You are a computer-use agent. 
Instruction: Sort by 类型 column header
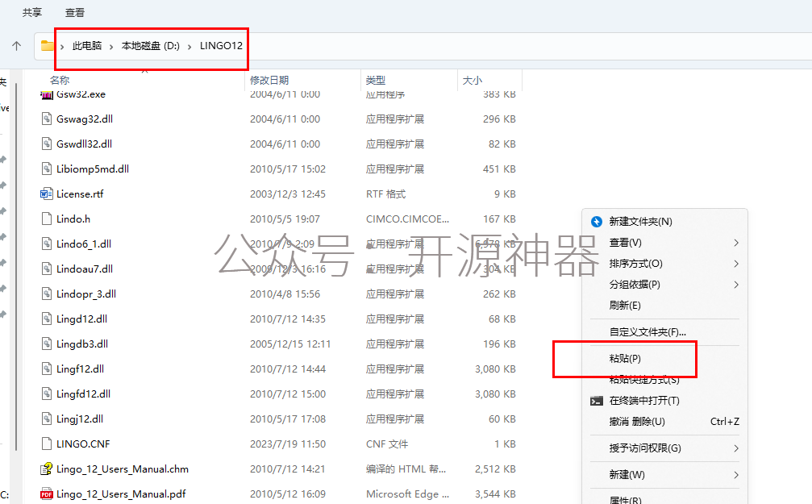click(x=376, y=81)
